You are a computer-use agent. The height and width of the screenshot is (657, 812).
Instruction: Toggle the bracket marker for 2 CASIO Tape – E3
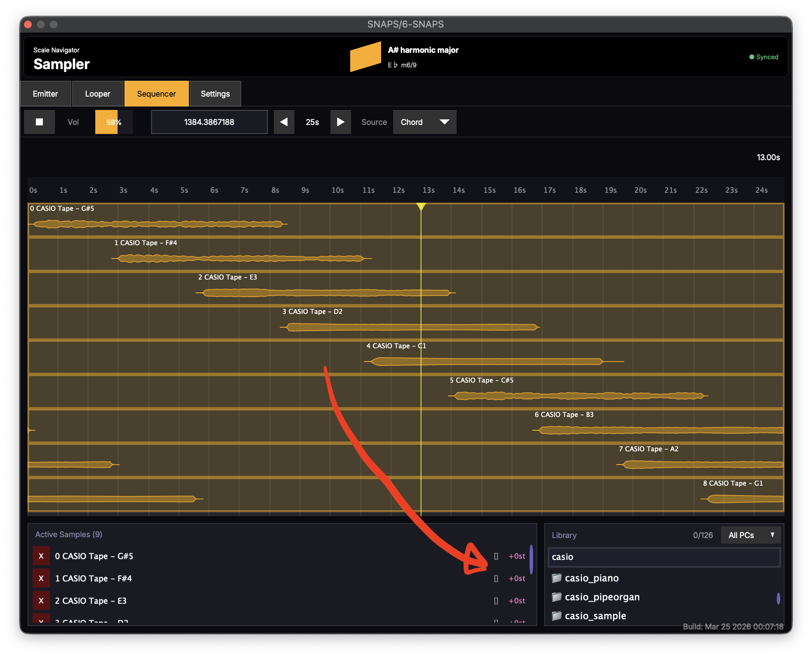tap(496, 601)
